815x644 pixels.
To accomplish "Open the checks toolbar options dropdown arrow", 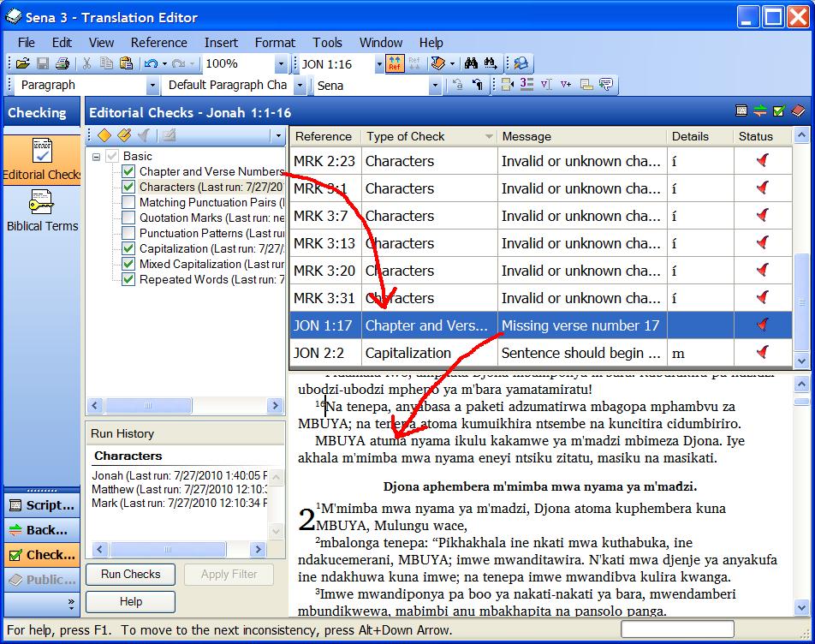I will click(x=278, y=135).
